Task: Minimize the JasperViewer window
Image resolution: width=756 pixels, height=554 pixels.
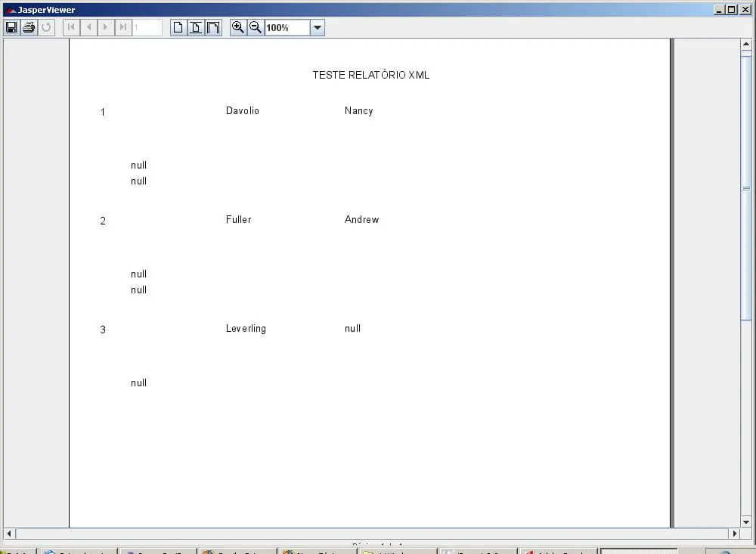Action: click(x=719, y=10)
